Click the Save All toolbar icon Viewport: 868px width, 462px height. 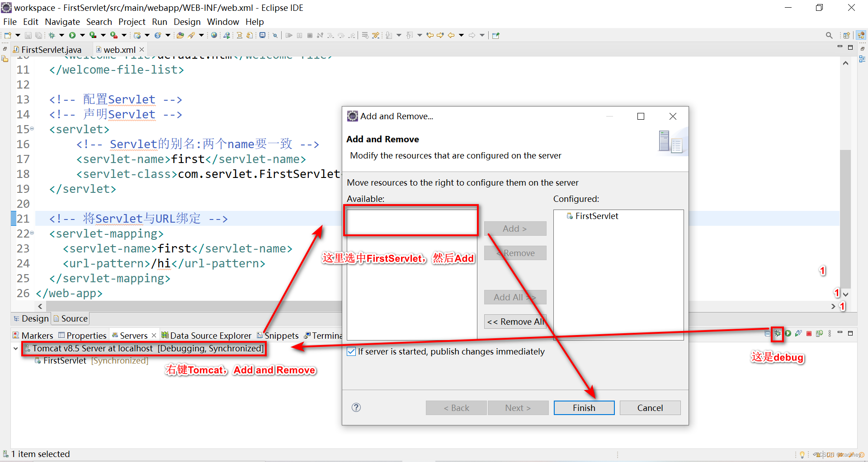tap(38, 35)
